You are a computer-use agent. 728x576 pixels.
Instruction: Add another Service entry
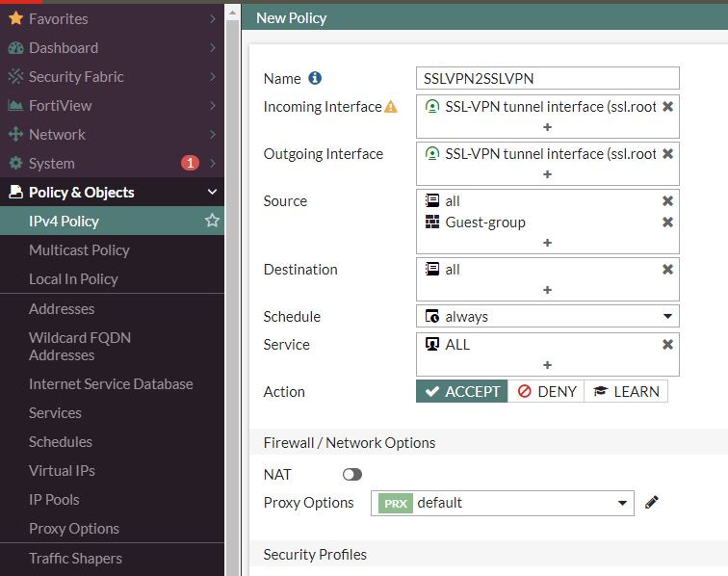(x=547, y=365)
